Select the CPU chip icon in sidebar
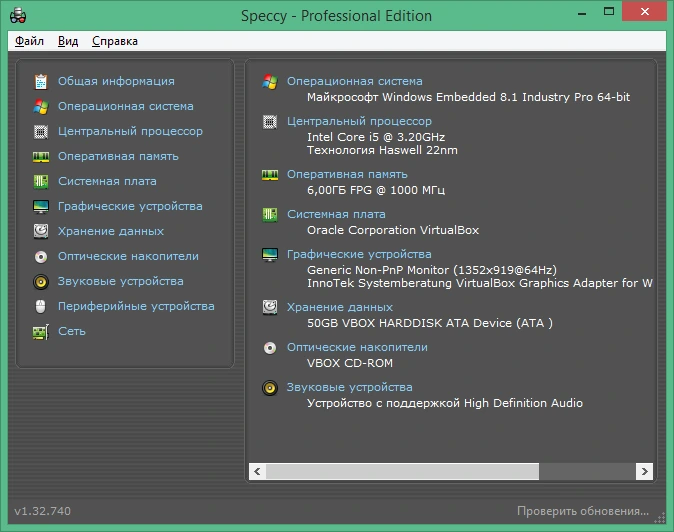 tap(41, 131)
